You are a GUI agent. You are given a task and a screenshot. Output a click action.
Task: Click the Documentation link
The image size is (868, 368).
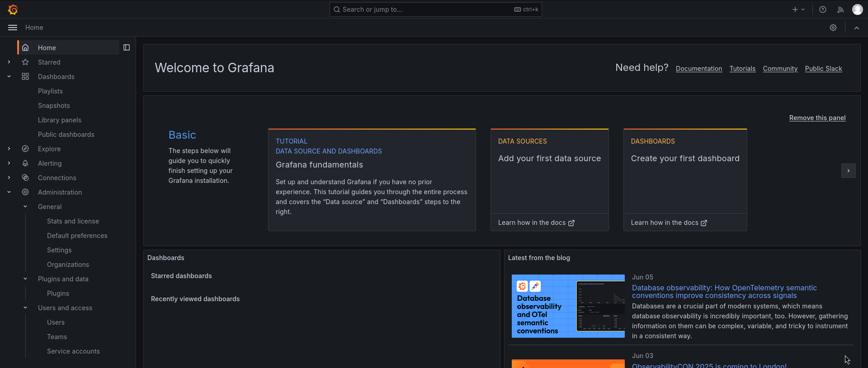pos(698,69)
